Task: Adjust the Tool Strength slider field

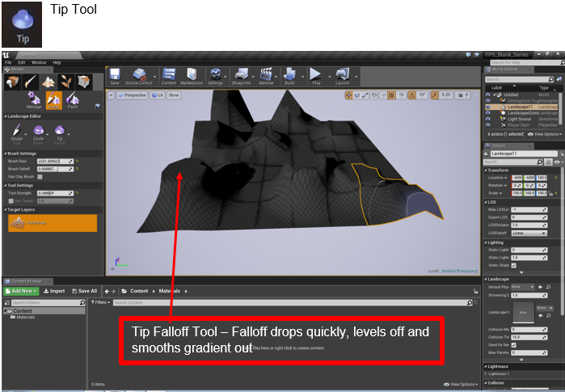Action: tap(56, 193)
